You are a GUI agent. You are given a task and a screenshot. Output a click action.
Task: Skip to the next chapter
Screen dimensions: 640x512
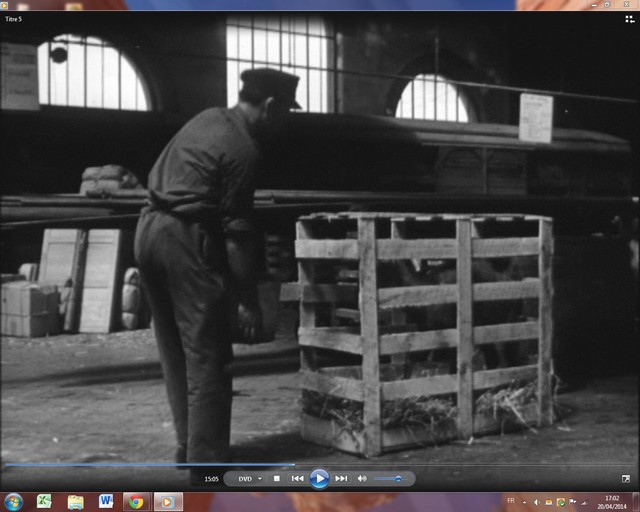(x=341, y=479)
